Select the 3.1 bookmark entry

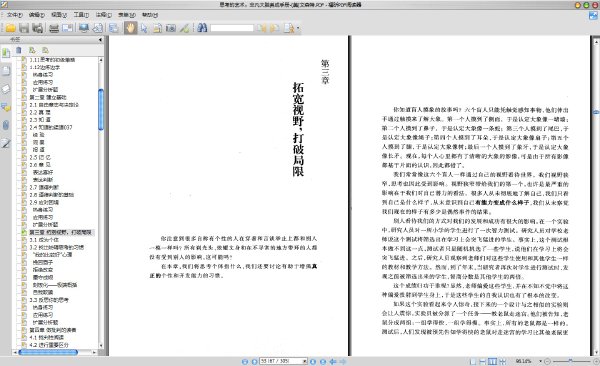pyautogui.click(x=44, y=240)
